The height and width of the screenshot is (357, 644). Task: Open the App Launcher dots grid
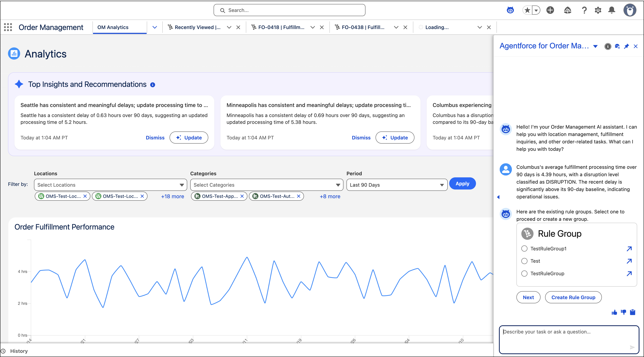pos(8,27)
